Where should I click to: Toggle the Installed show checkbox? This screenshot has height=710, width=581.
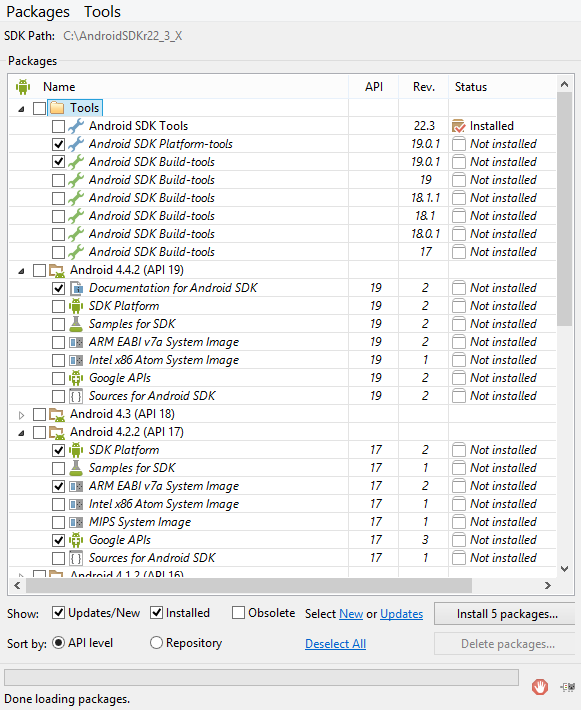(x=156, y=613)
